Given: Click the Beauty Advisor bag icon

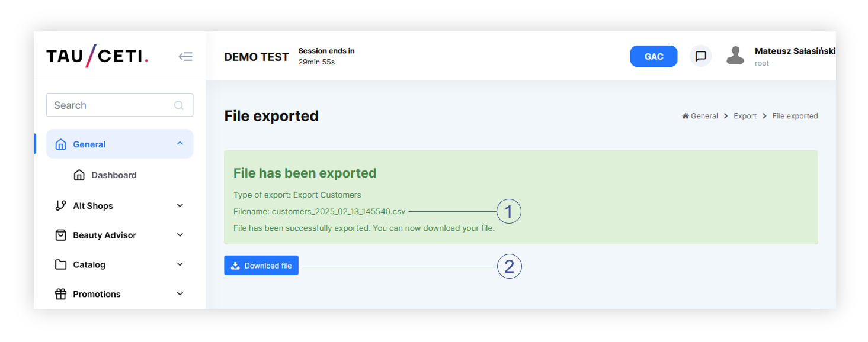Looking at the screenshot, I should (60, 235).
